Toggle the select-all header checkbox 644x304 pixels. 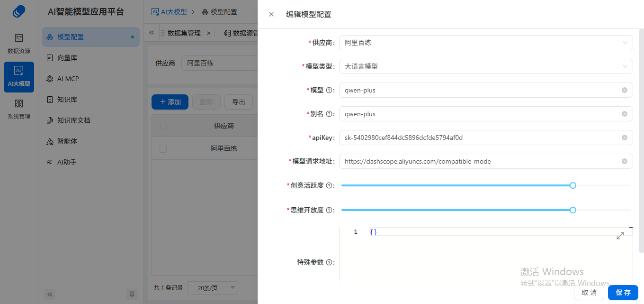[163, 126]
